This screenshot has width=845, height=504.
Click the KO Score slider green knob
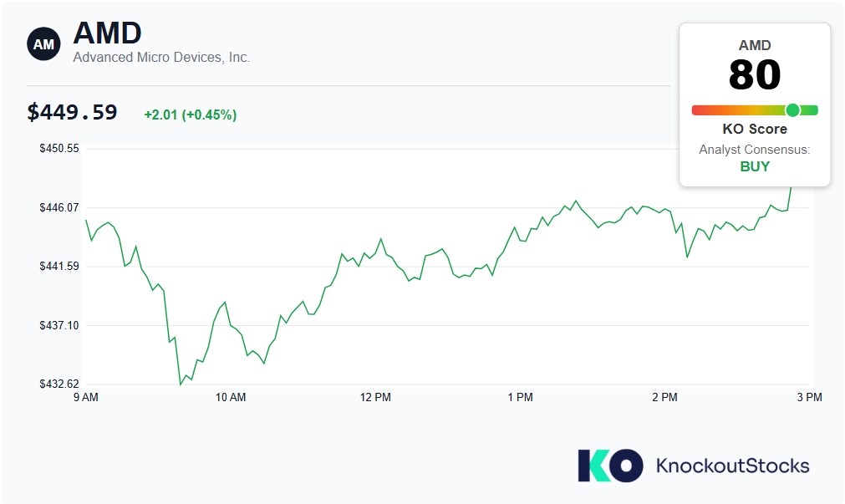coord(792,110)
